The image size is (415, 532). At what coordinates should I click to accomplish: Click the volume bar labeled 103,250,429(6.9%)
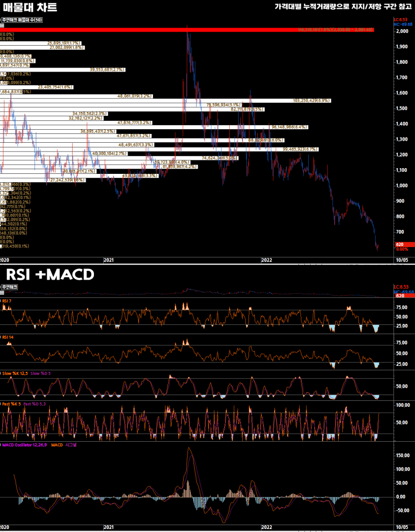tap(165, 101)
